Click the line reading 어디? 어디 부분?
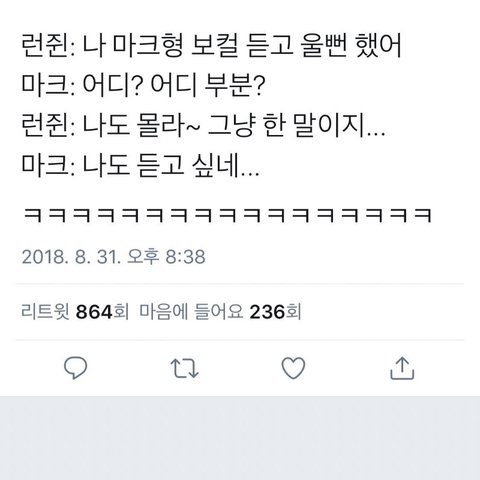 (143, 86)
